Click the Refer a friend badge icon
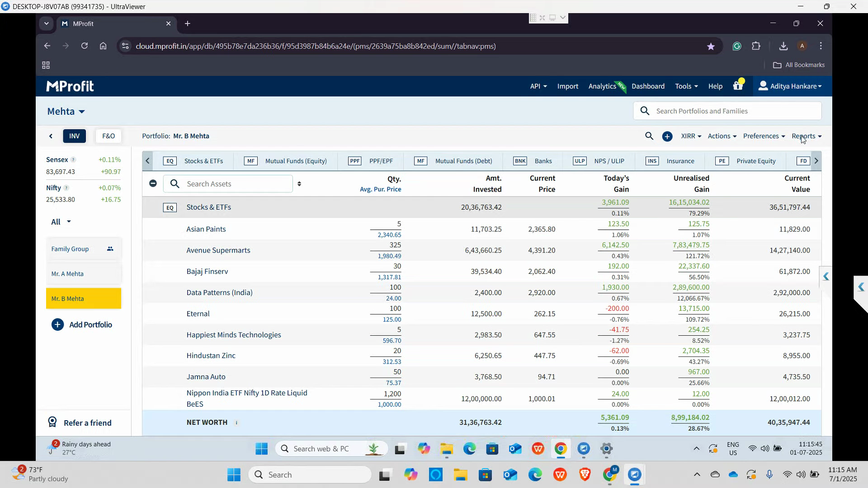The image size is (868, 488). pos(52,422)
